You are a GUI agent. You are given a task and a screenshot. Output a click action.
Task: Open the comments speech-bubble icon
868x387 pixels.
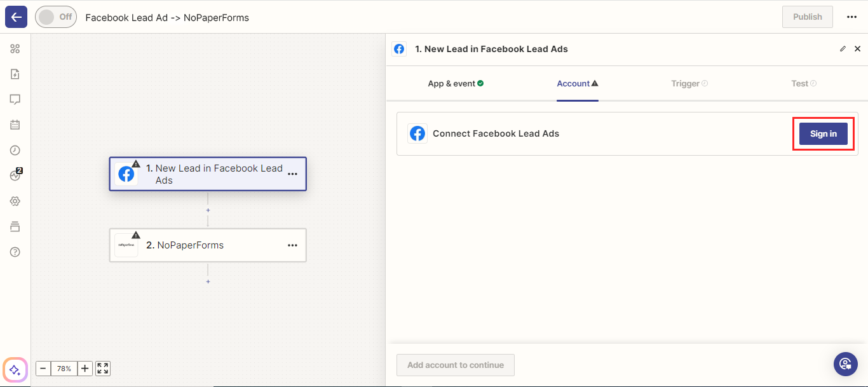coord(15,100)
